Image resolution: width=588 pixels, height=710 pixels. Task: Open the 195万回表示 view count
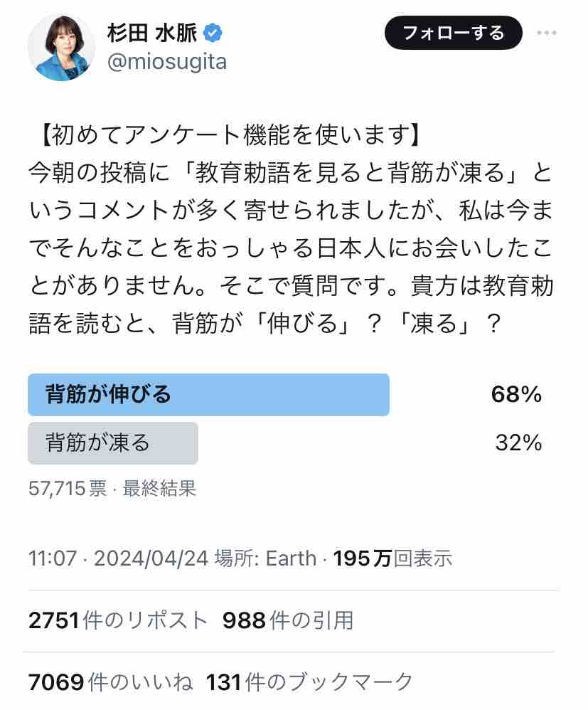click(x=393, y=558)
